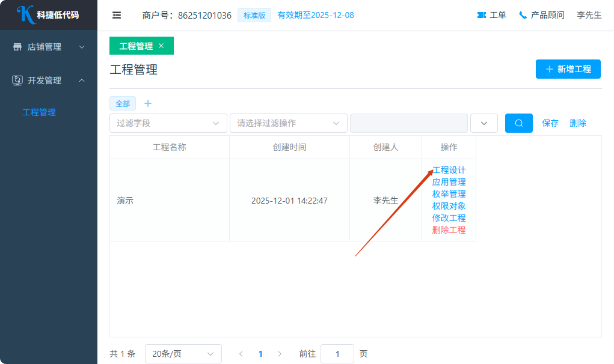Open the 过滤字段 dropdown

tap(168, 123)
